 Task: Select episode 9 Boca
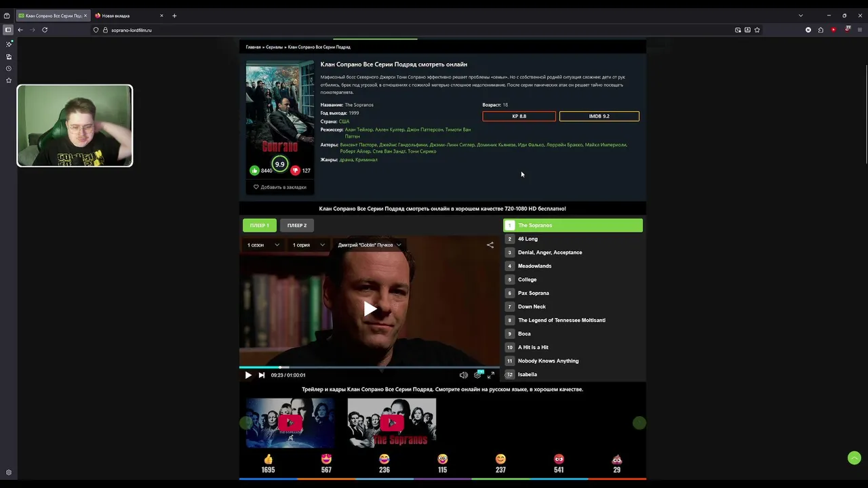point(573,333)
